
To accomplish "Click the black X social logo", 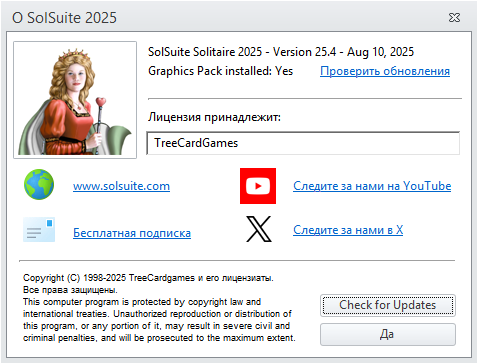I will point(259,229).
